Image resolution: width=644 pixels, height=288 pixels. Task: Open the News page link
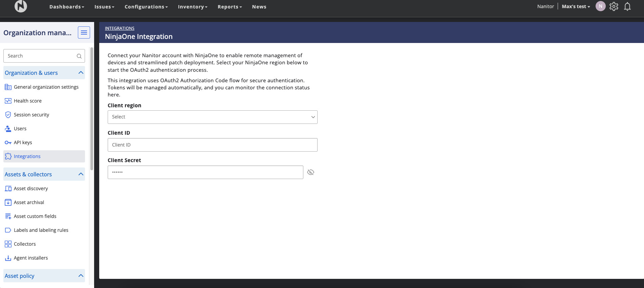click(259, 7)
